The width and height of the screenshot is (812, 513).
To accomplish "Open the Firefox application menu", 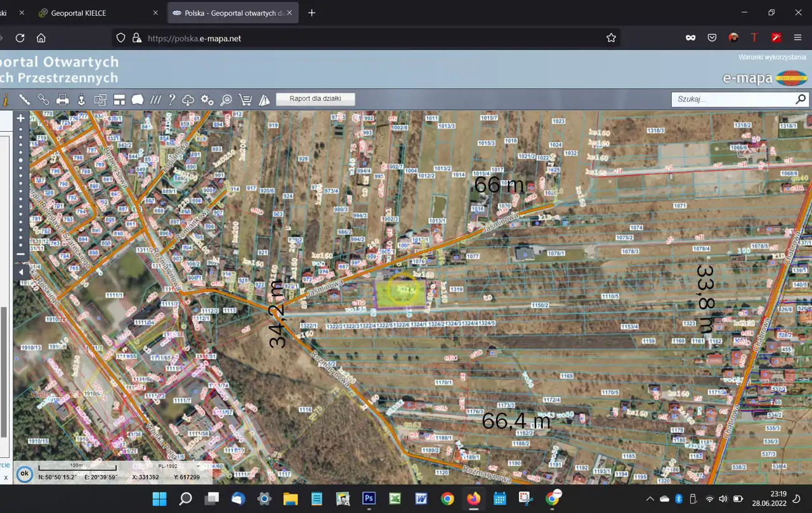I will click(797, 38).
